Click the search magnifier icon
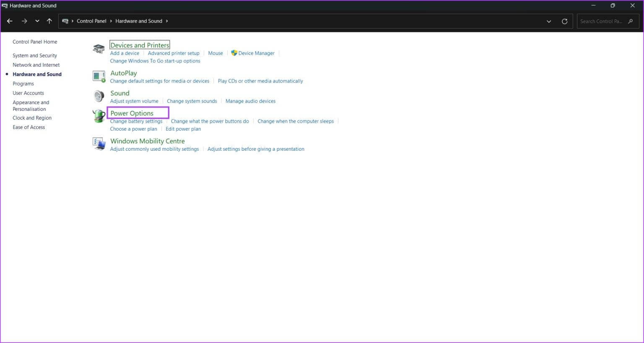The height and width of the screenshot is (343, 644). [630, 21]
